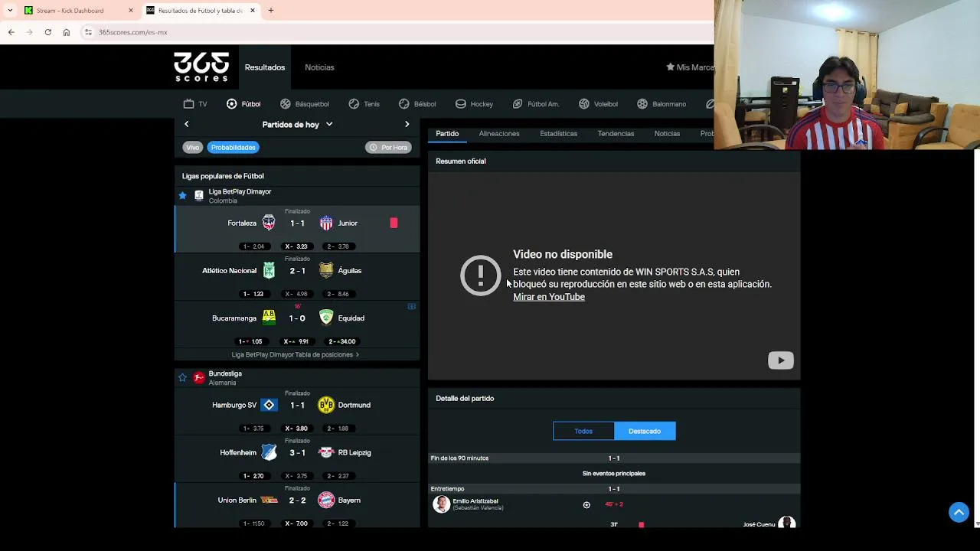Click the YouTube logo in video player

(x=781, y=360)
